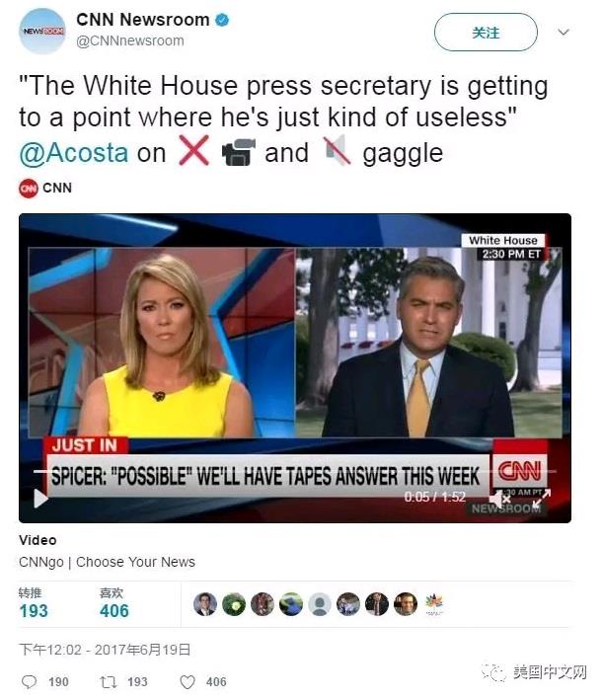Play the video with play button
The width and height of the screenshot is (602, 700).
coord(40,499)
